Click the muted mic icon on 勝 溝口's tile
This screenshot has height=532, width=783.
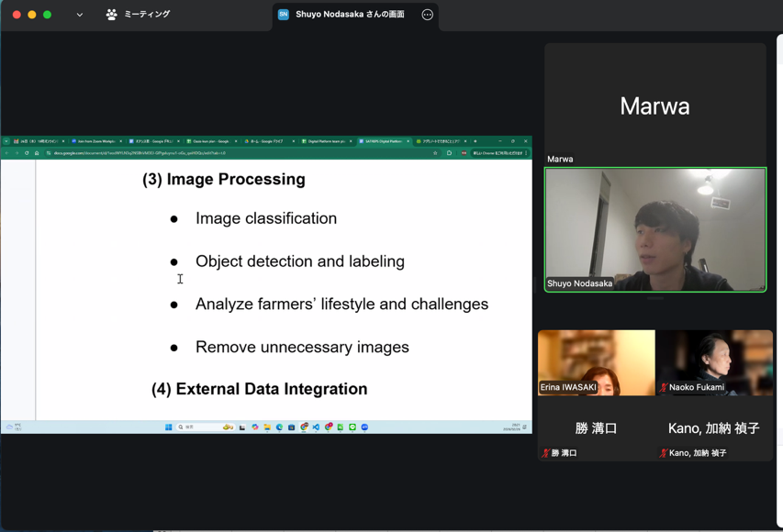(546, 453)
